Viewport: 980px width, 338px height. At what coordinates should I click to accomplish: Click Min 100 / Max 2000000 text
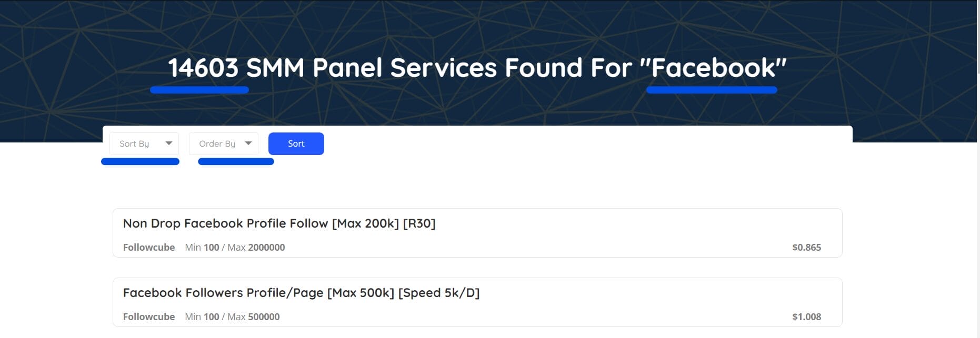235,247
